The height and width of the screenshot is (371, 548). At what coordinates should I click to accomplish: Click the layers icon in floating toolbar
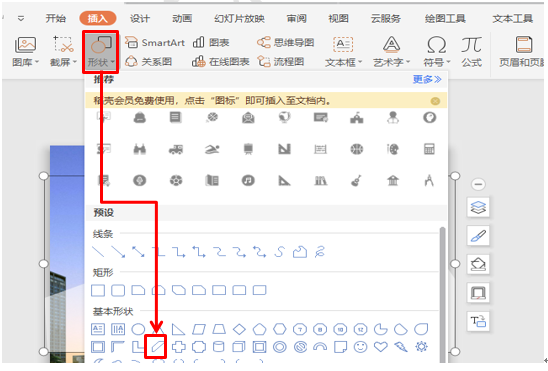[478, 208]
